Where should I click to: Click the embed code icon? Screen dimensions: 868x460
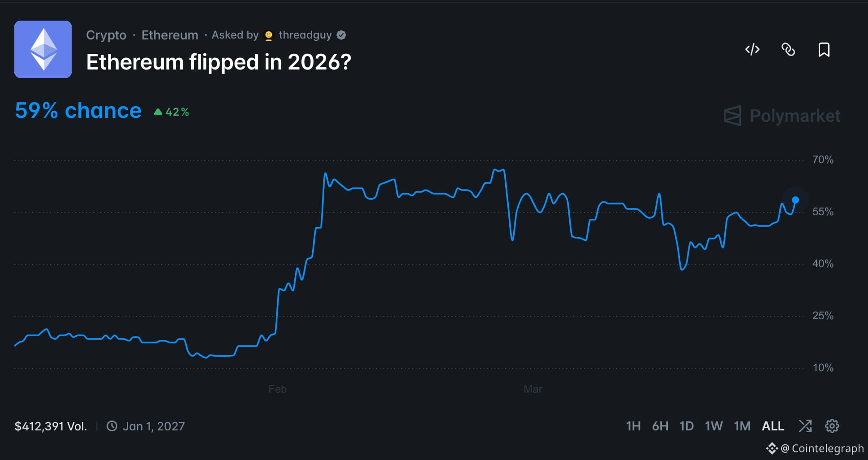click(752, 50)
